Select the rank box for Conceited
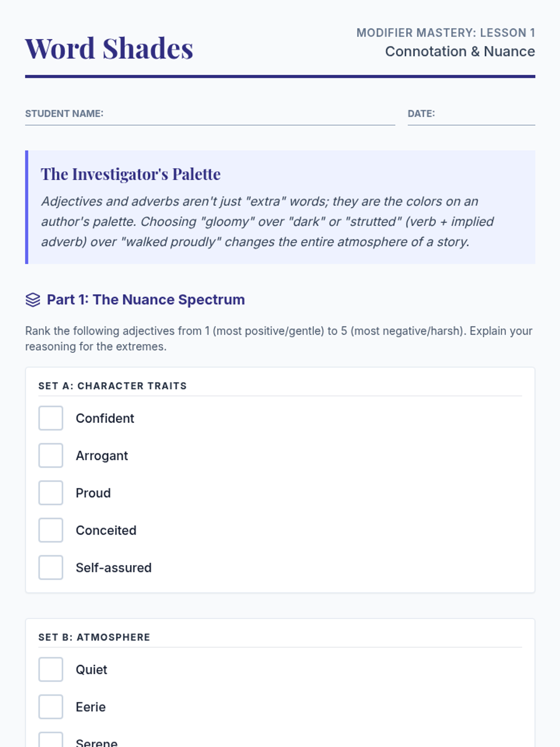Viewport: 560px width, 747px height. [x=51, y=530]
